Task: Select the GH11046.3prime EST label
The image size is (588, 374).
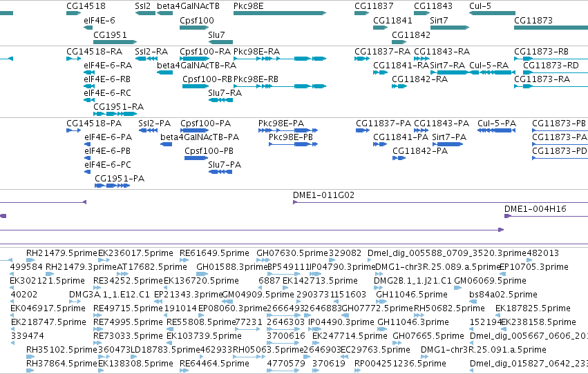Action: pyautogui.click(x=413, y=322)
